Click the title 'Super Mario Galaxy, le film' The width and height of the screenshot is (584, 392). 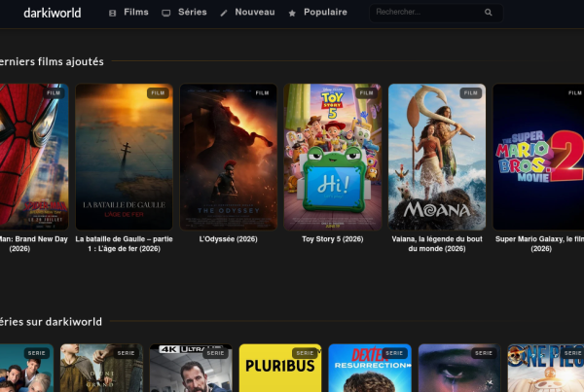coord(539,244)
